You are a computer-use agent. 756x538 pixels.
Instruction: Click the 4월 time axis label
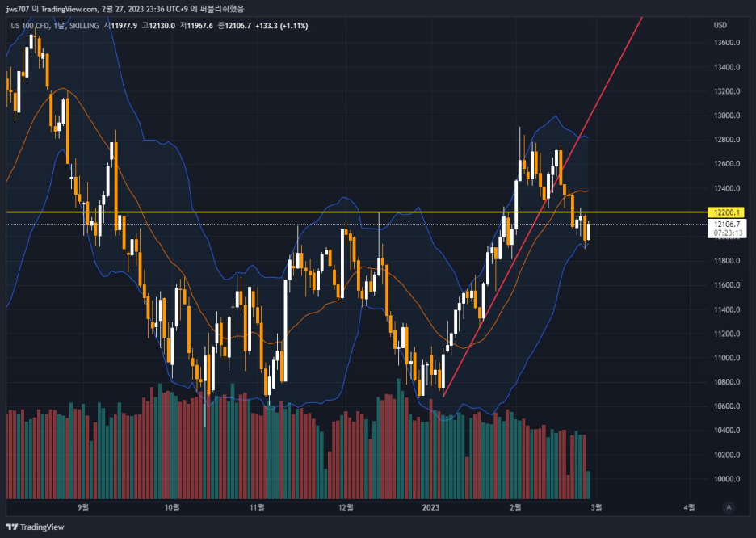click(x=690, y=507)
